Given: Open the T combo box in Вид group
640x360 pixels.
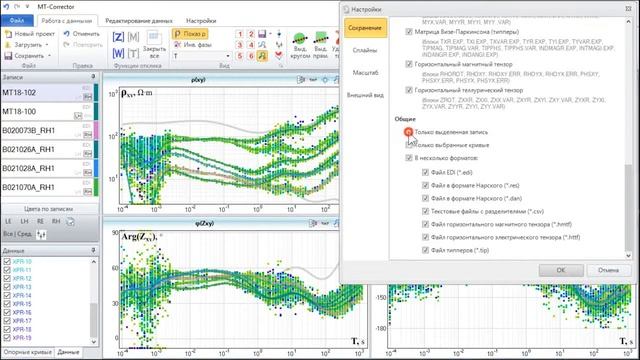Looking at the screenshot, I should (x=202, y=56).
